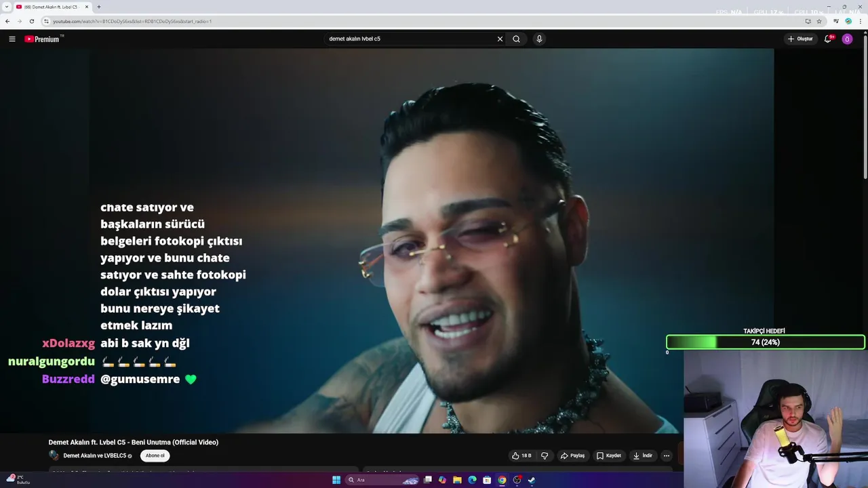The width and height of the screenshot is (868, 488).
Task: Like the video (18 B)
Action: point(521,455)
